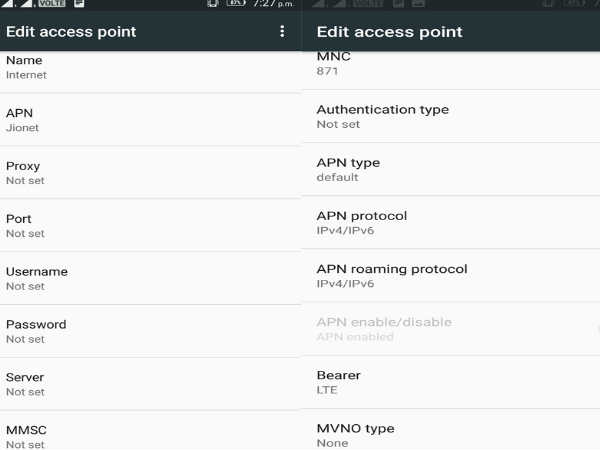The width and height of the screenshot is (600, 450).
Task: Open the Proxy setting
Action: click(x=150, y=173)
